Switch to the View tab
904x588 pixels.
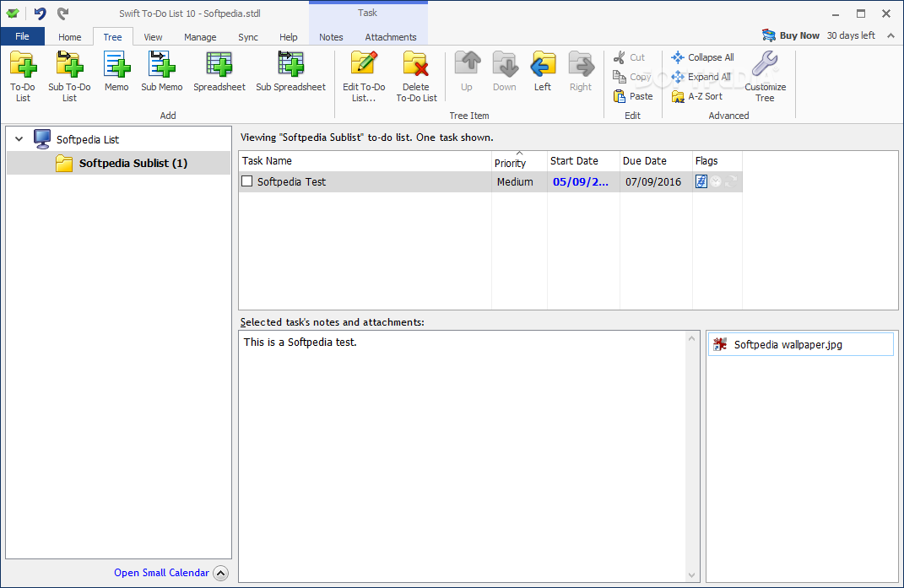(153, 37)
